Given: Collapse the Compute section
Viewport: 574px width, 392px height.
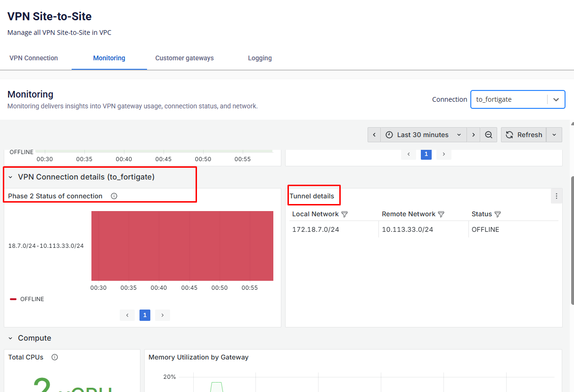Looking at the screenshot, I should click(x=10, y=338).
